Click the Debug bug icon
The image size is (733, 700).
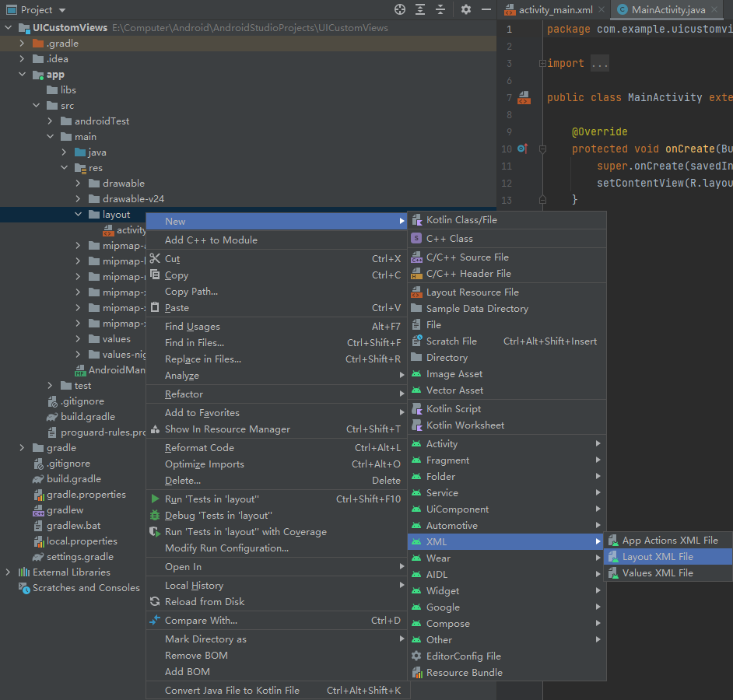[x=155, y=515]
